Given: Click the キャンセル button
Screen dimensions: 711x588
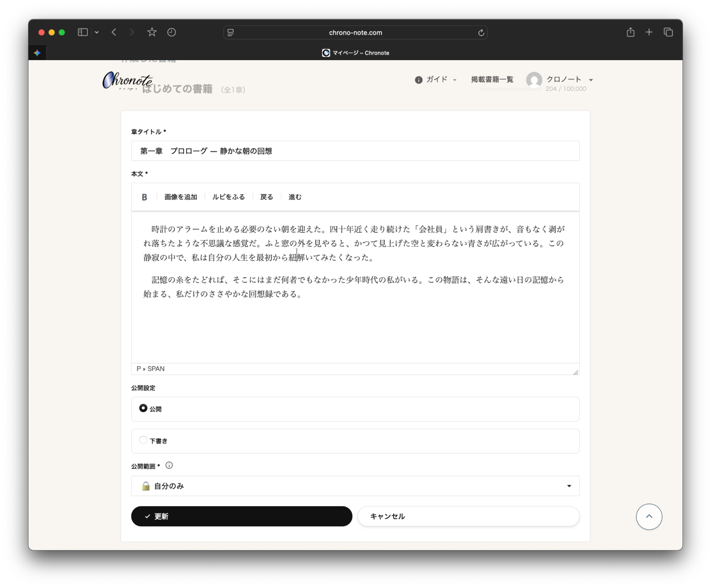Looking at the screenshot, I should click(x=468, y=516).
